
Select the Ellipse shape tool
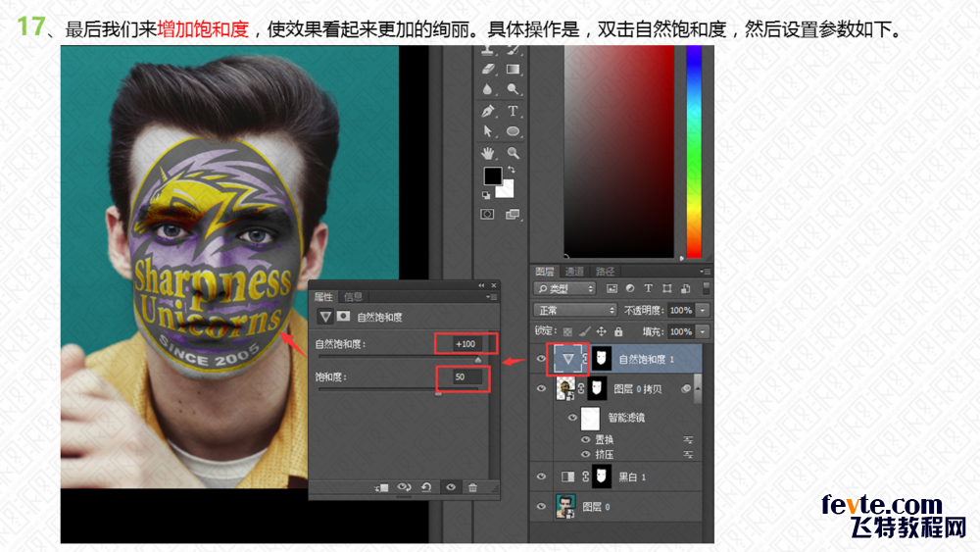pos(514,132)
